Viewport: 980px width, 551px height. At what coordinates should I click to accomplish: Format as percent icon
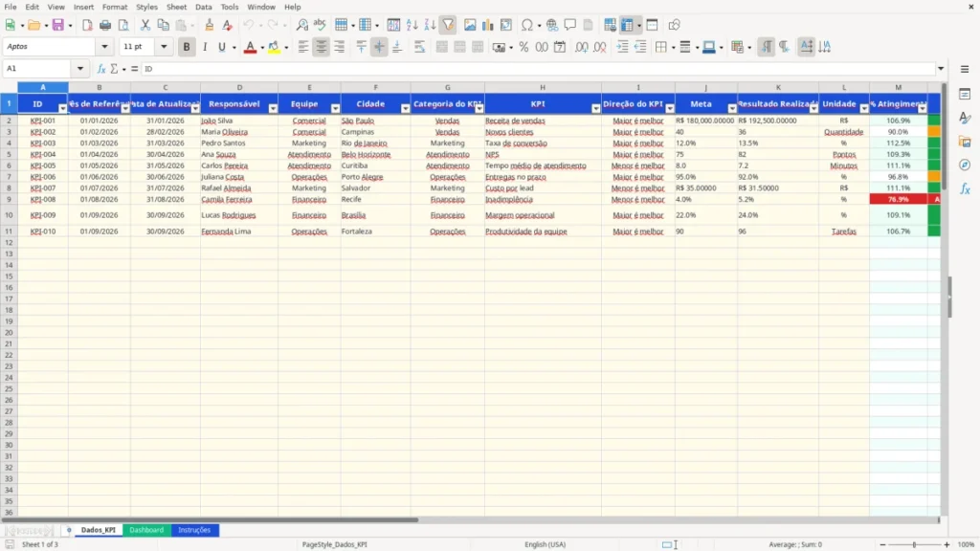(523, 47)
